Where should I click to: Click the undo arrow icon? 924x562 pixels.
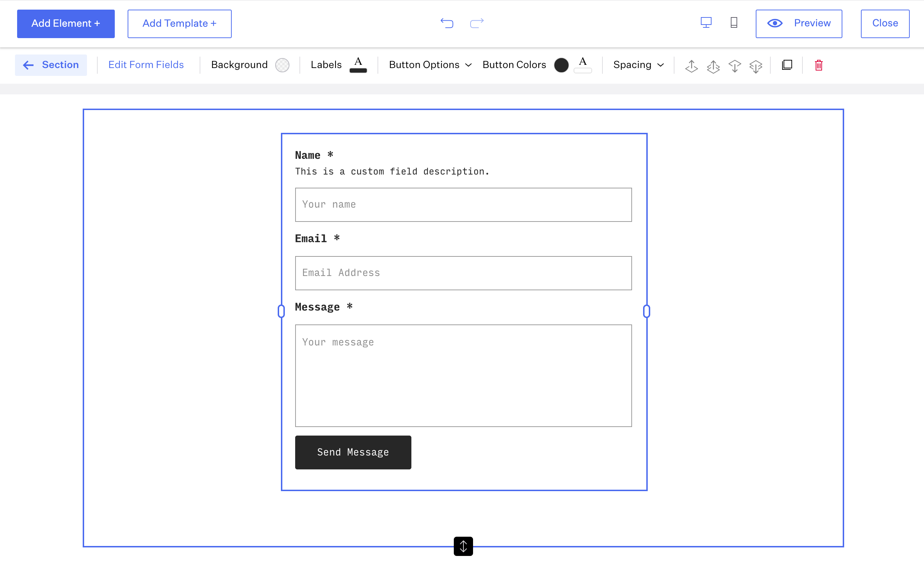click(447, 23)
